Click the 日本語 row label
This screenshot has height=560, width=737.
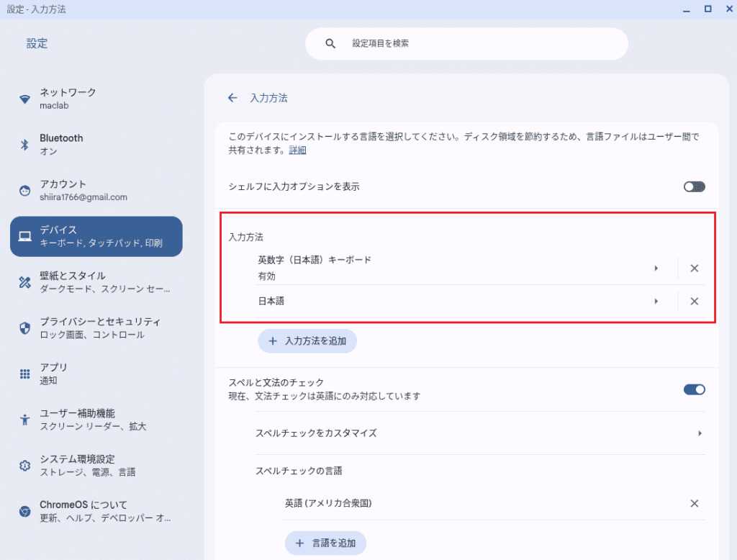271,301
